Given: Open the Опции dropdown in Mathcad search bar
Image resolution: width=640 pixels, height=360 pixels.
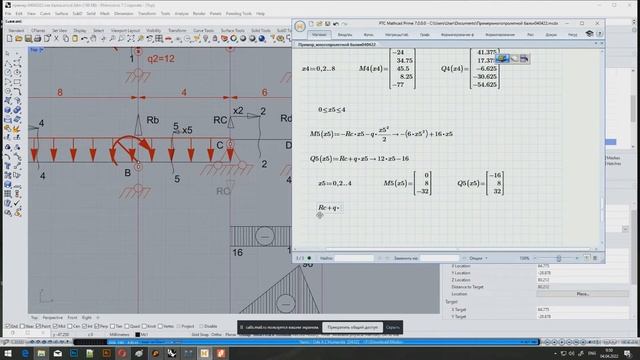Looking at the screenshot, I should click(x=478, y=258).
